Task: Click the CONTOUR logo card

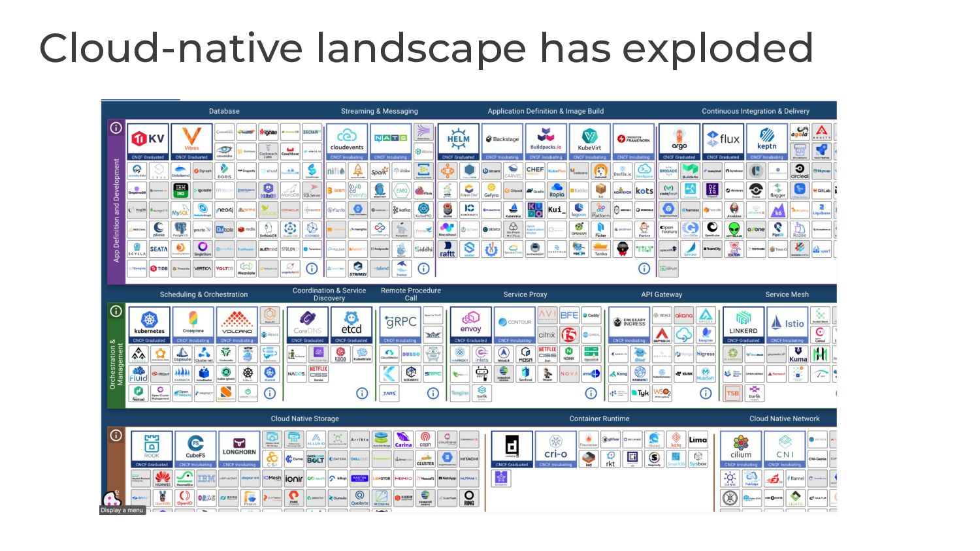Action: point(515,325)
